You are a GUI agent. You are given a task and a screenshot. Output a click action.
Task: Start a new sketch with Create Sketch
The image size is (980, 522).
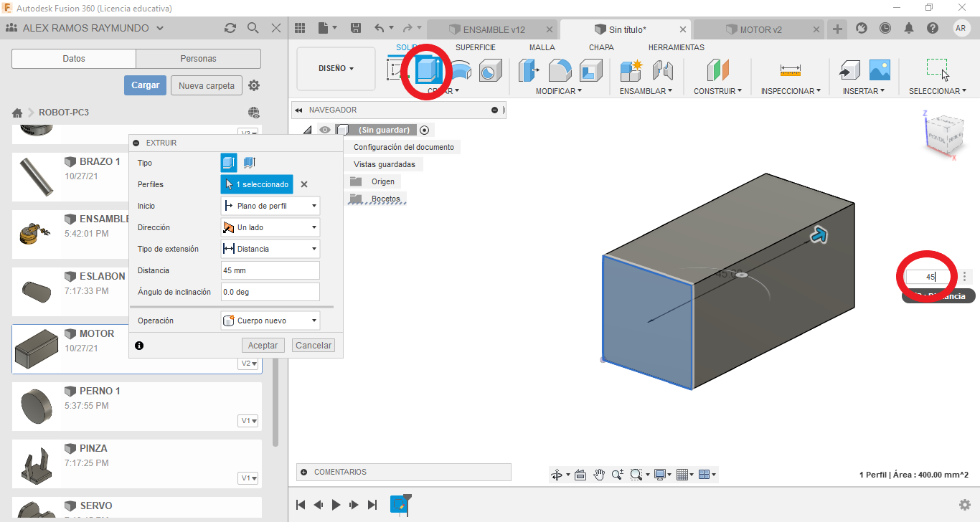pyautogui.click(x=397, y=70)
